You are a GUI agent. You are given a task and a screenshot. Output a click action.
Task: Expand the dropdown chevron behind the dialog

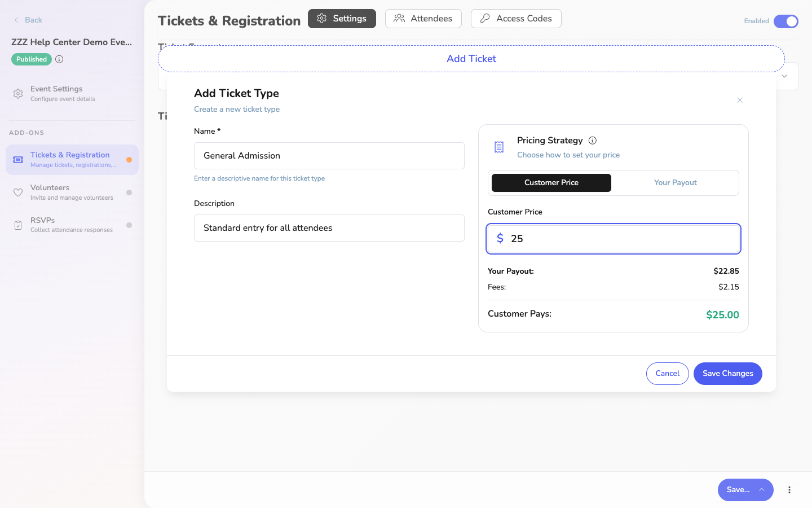point(784,76)
